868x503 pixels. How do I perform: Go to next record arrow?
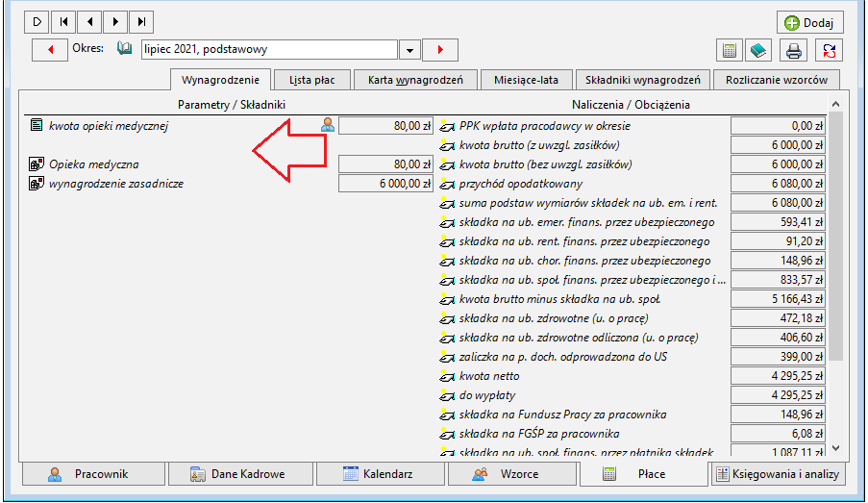(115, 21)
